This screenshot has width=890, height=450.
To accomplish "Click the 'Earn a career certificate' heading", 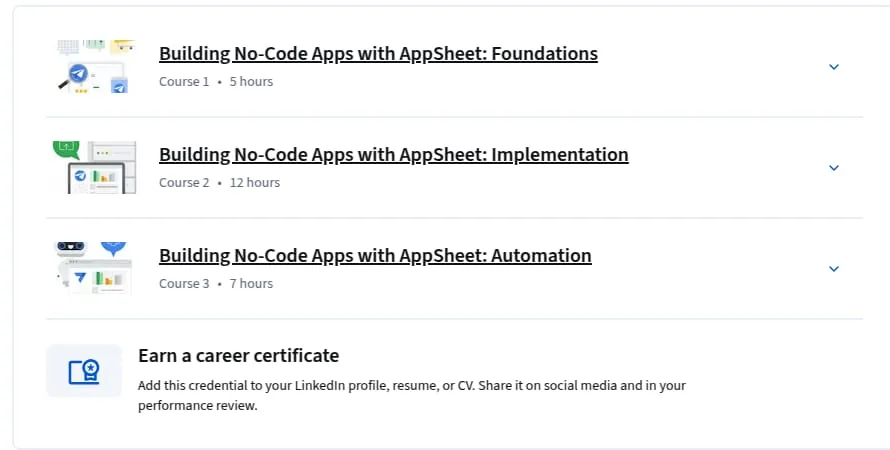I will (238, 356).
